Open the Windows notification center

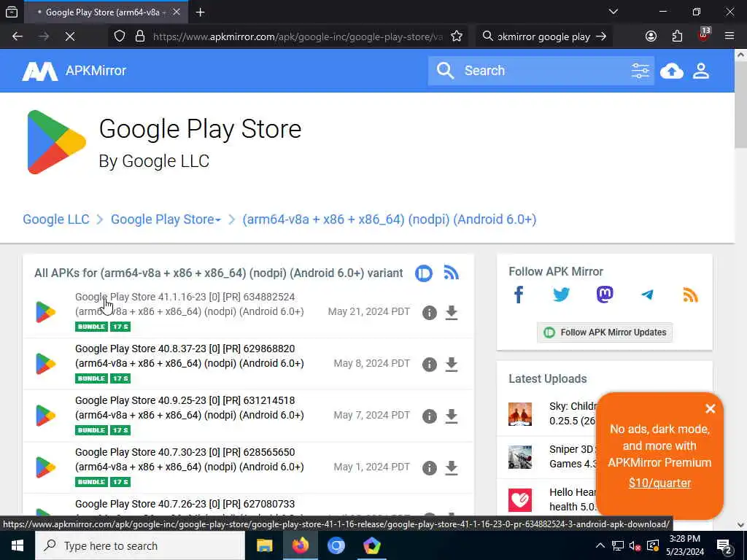(724, 545)
